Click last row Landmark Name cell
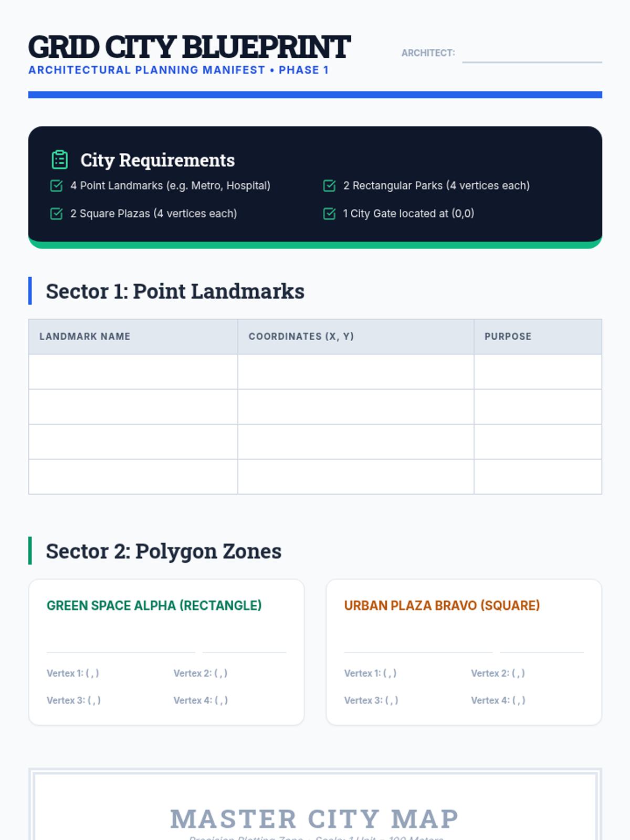The width and height of the screenshot is (630, 840). coord(133,477)
